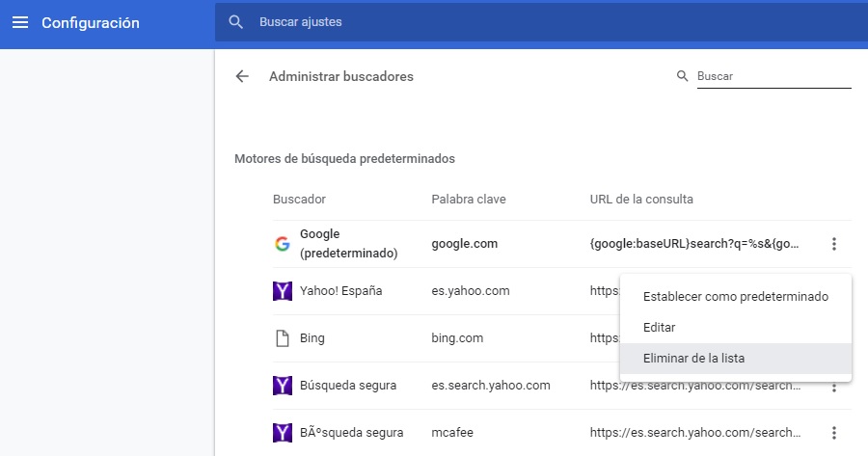Select Editar in the context menu
Screen dimensions: 868x456
coord(736,328)
